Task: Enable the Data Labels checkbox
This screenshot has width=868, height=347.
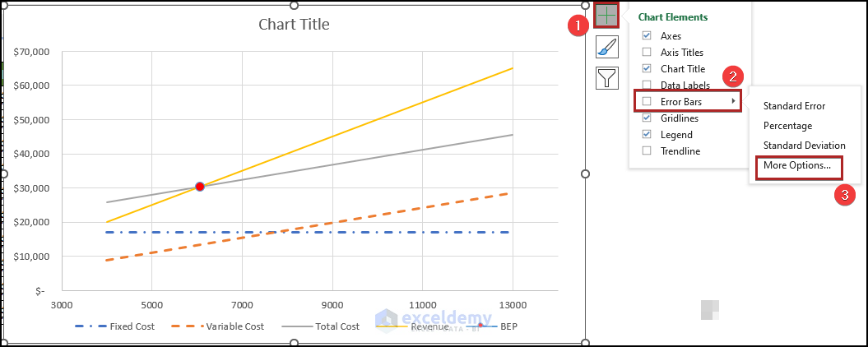Action: point(647,85)
